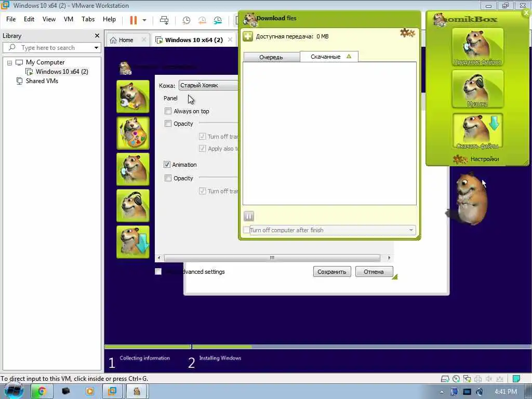
Task: Click the Скачать файлы hamster button
Action: (x=477, y=131)
